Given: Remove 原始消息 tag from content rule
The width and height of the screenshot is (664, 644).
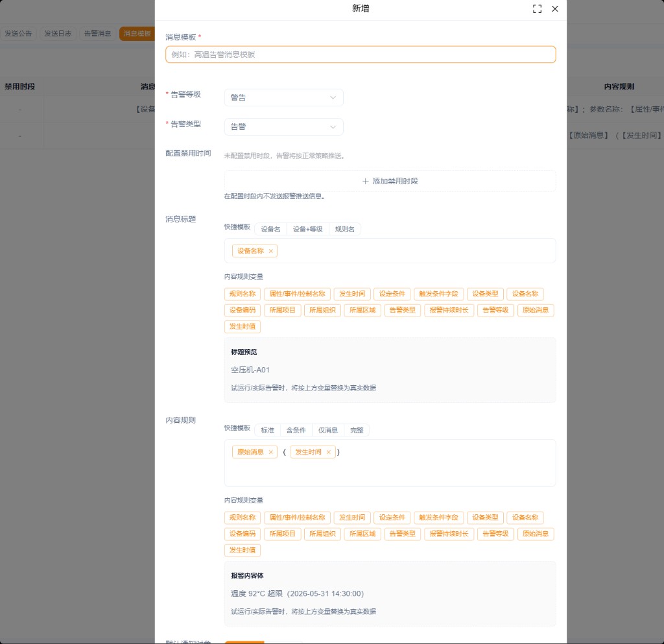Looking at the screenshot, I should (271, 452).
